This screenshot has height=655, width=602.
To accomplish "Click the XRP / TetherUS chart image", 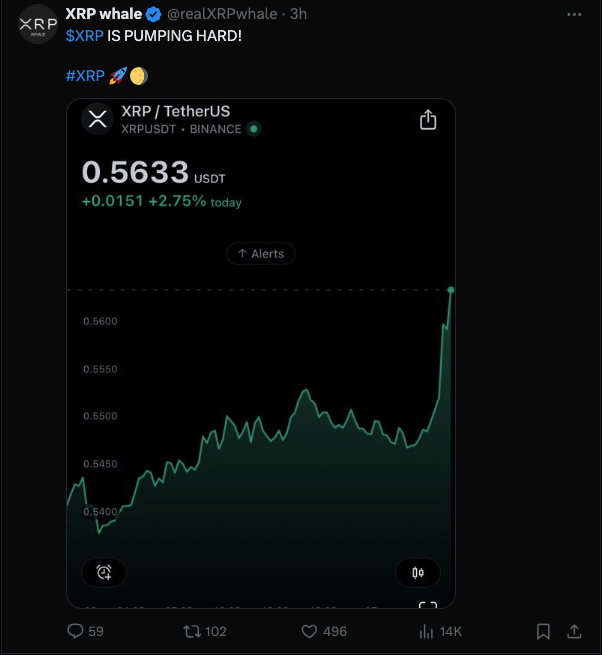I will 261,353.
